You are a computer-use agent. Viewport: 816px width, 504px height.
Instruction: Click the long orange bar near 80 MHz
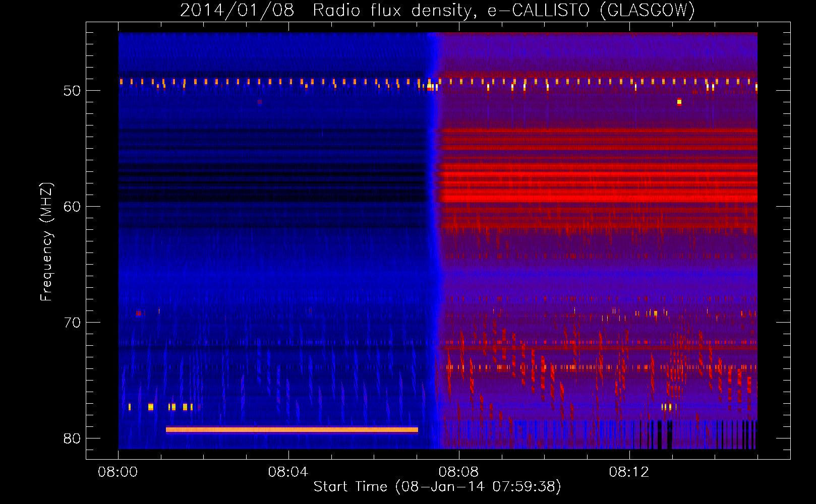click(292, 430)
